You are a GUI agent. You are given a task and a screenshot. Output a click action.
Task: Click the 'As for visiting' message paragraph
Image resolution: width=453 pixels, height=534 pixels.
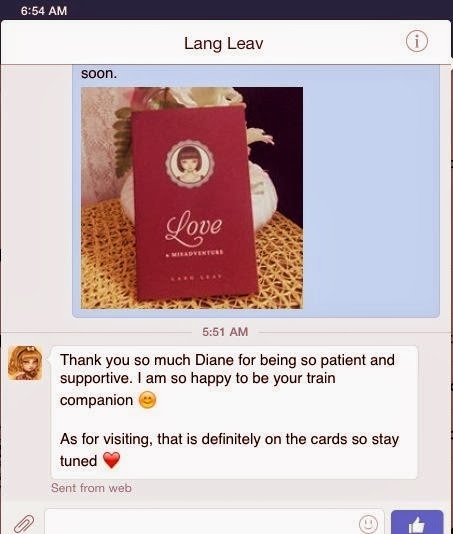(x=229, y=450)
